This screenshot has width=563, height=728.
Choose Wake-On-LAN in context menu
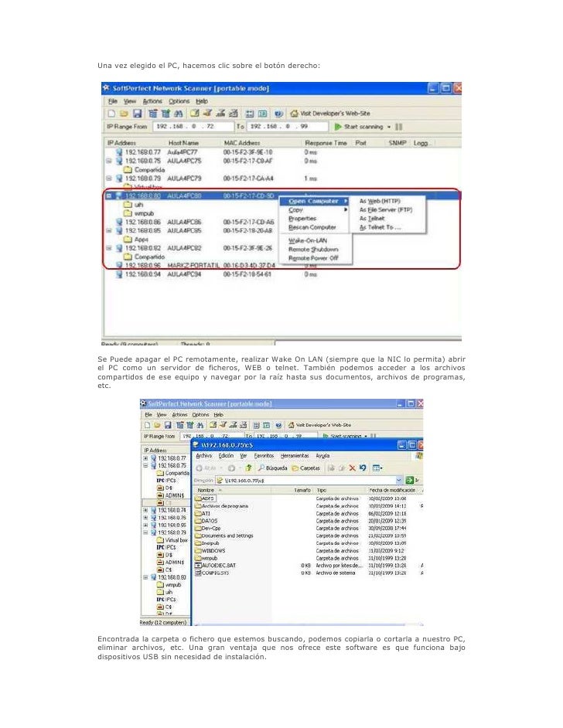pos(313,240)
